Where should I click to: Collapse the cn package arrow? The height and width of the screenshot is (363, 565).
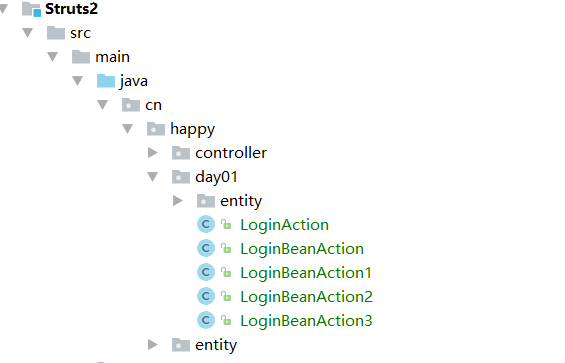point(103,105)
